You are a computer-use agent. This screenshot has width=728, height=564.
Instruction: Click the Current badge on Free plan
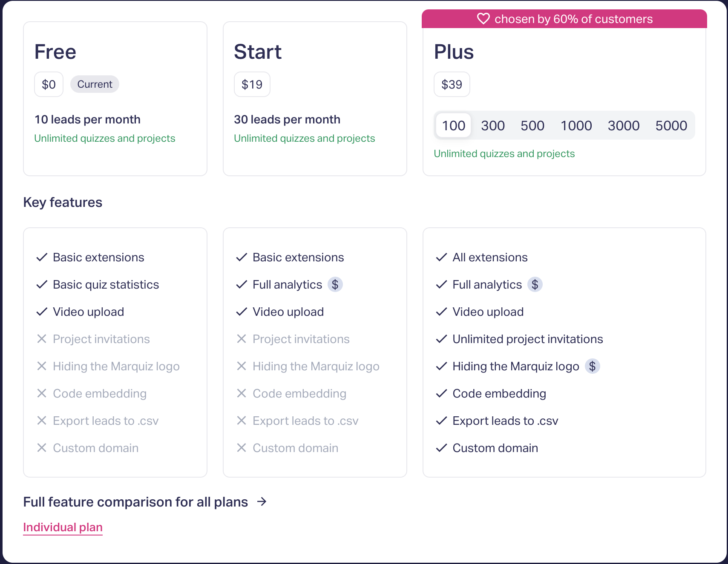[x=95, y=84]
